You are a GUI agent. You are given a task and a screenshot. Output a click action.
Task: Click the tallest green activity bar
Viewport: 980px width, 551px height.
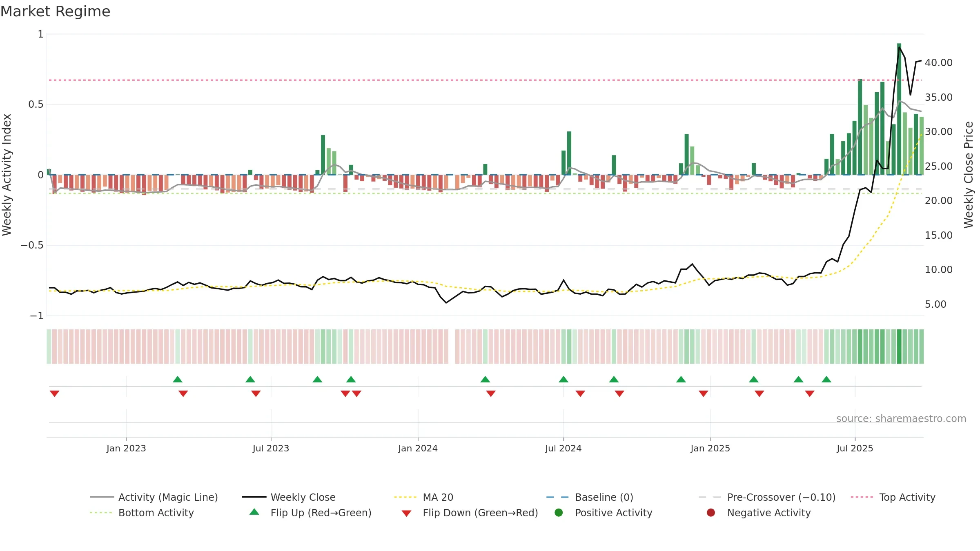[899, 109]
